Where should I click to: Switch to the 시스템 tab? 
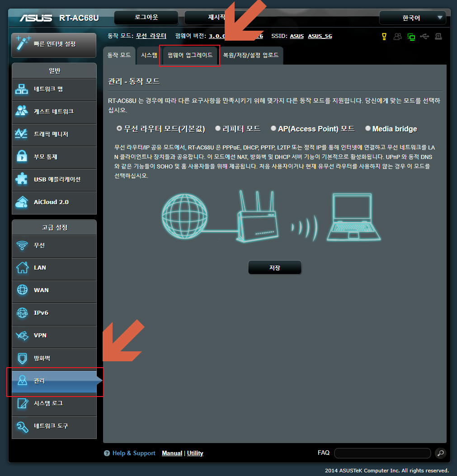149,55
